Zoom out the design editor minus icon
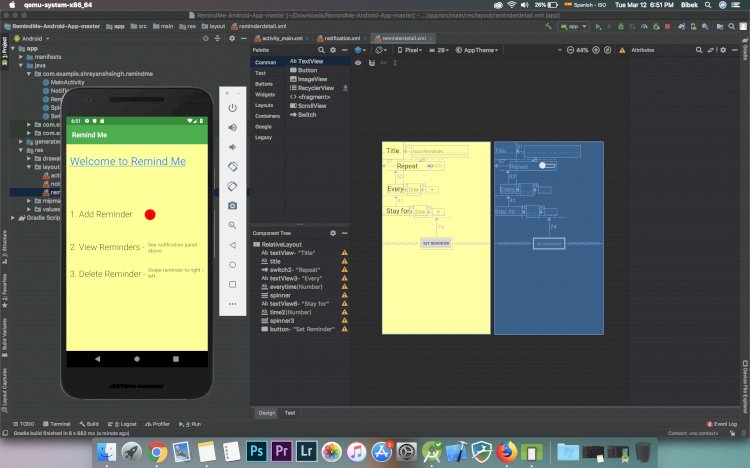Screen dimensions: 750x468 (x=570, y=50)
